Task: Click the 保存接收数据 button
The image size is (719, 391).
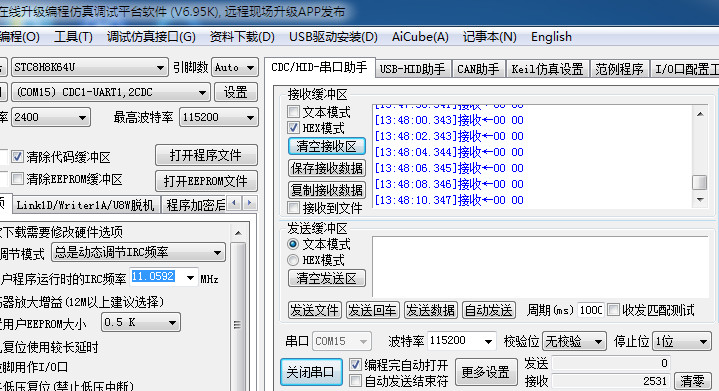Action: pyautogui.click(x=327, y=168)
